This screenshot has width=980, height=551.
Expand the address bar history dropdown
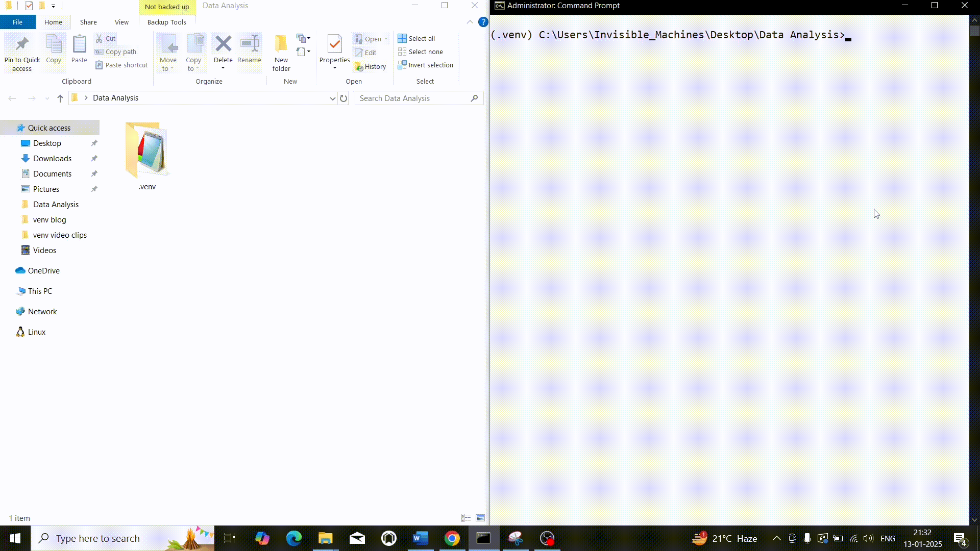332,98
